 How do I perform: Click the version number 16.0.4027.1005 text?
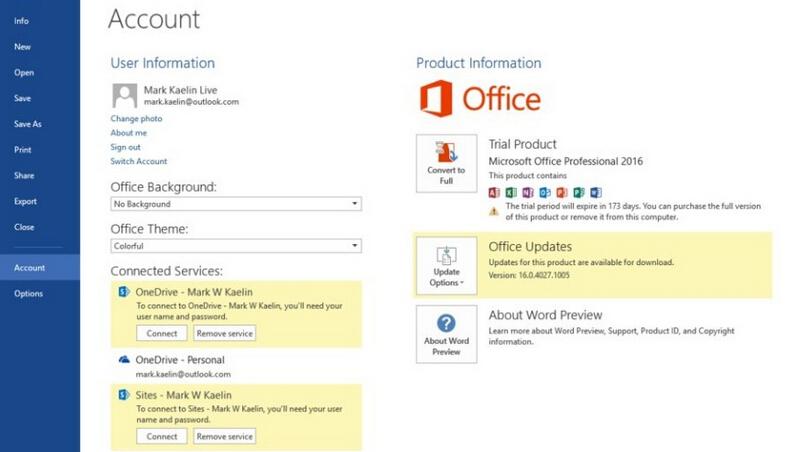544,275
